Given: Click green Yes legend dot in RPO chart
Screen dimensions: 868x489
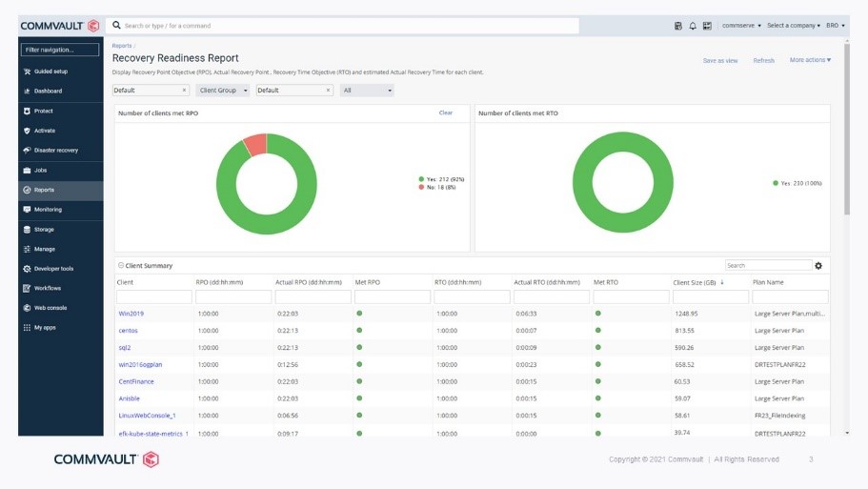Looking at the screenshot, I should [x=421, y=179].
